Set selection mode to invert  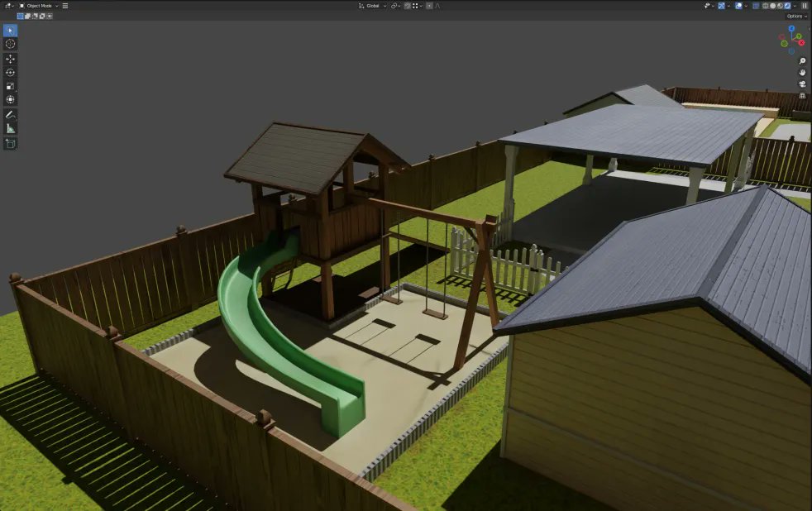coord(42,16)
